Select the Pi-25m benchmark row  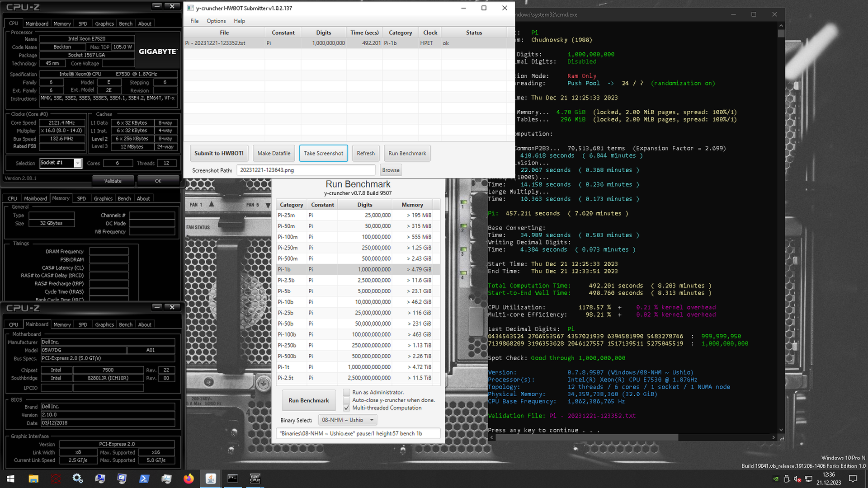[x=358, y=215]
